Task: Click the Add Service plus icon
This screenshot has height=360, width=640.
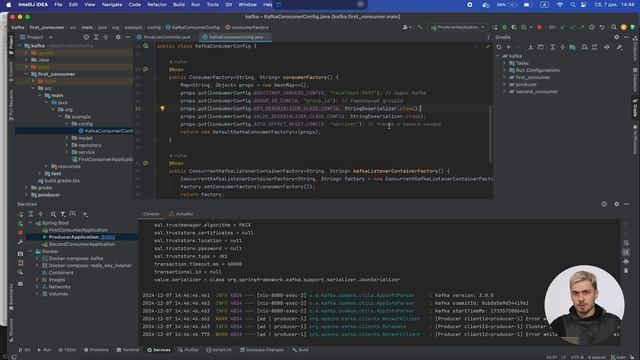Action: pos(85,214)
